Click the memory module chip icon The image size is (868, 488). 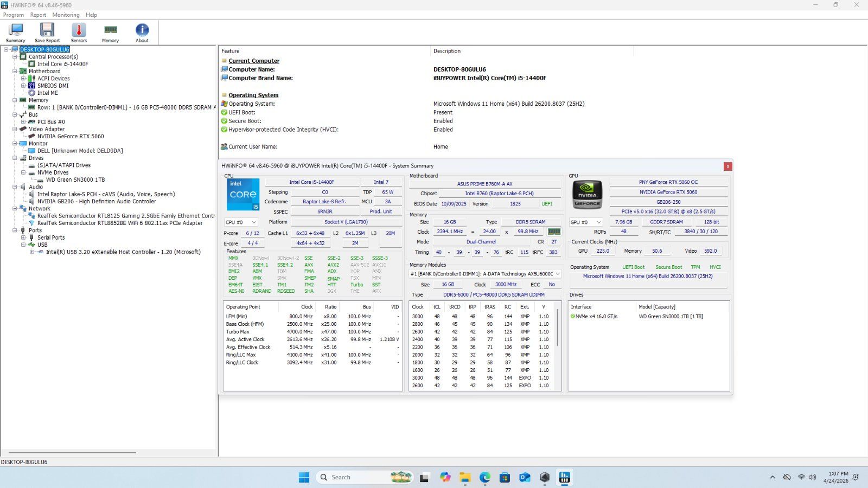tap(554, 232)
